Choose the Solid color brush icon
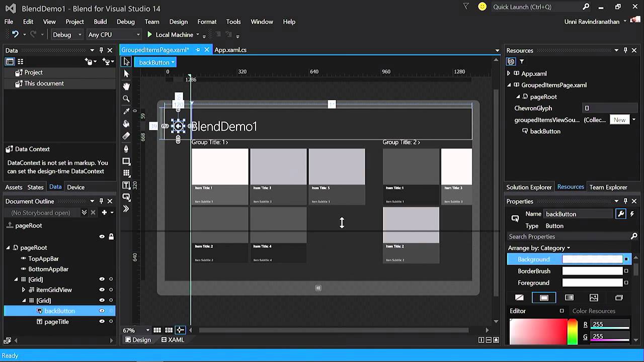644x362 pixels. pos(544,298)
